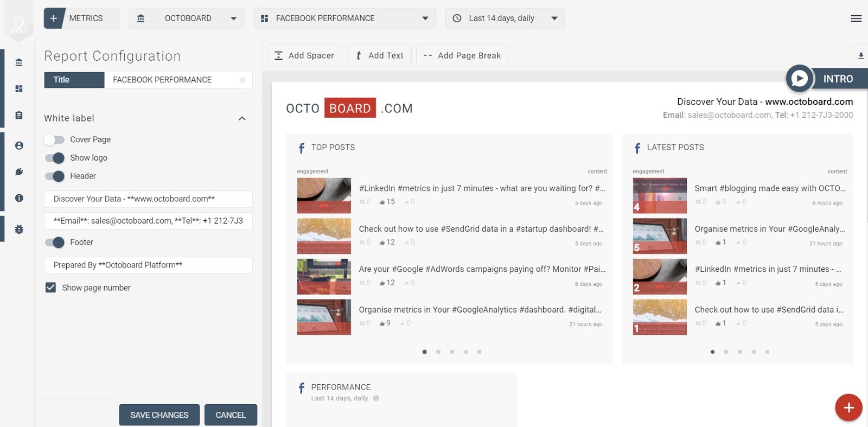Turn off the Header switch
This screenshot has width=868, height=427.
(x=54, y=176)
